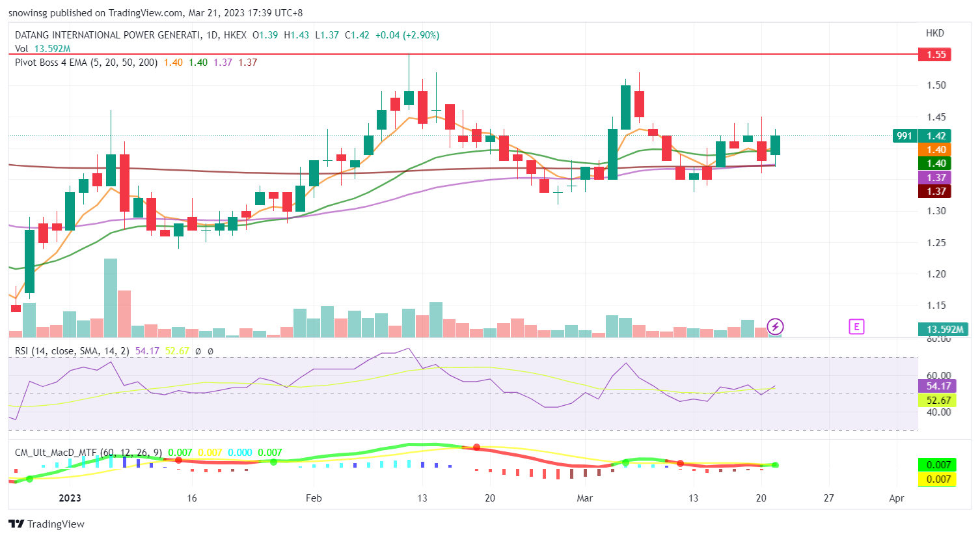Click the '2023' date axis label
This screenshot has width=980, height=538.
point(70,498)
